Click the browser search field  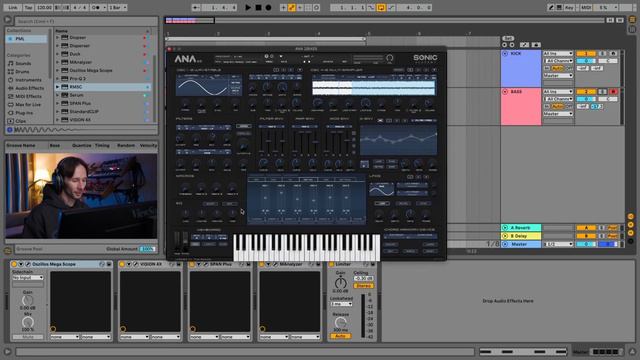pyautogui.click(x=86, y=21)
